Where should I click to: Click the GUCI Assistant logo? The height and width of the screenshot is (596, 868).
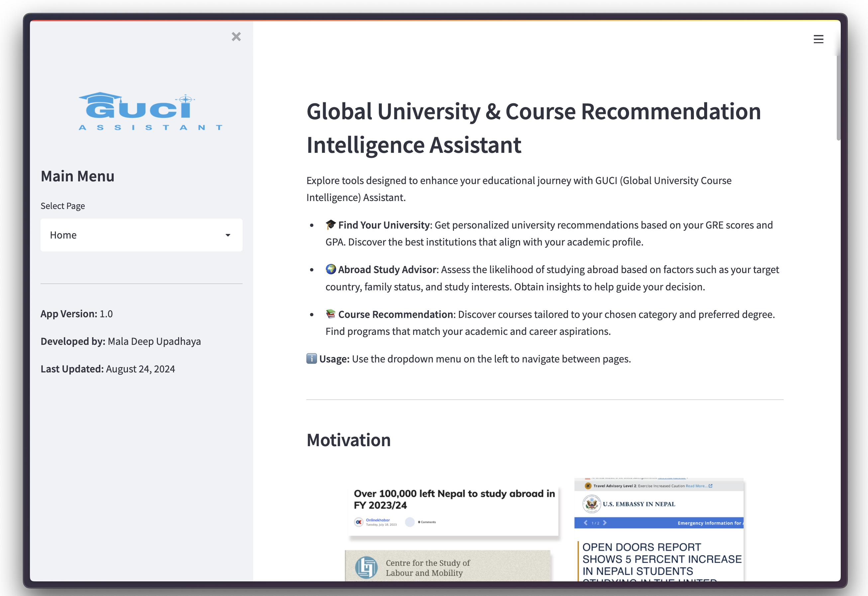[151, 111]
